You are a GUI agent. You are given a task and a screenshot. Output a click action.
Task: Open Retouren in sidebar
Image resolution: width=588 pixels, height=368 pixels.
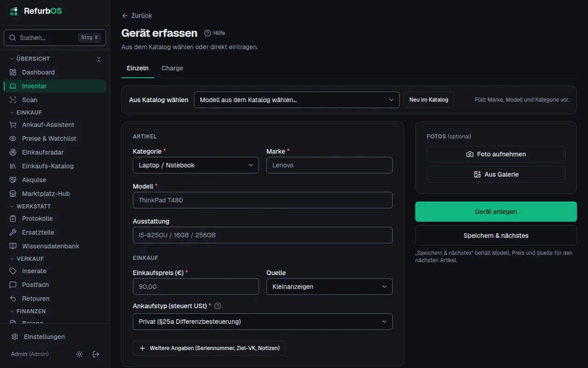55,299
